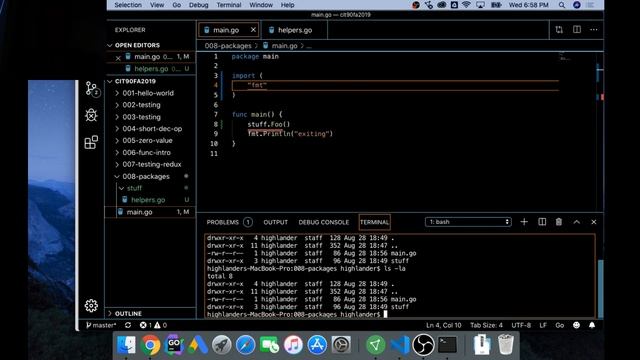
Task: Click the Wi-Fi icon in menu bar
Action: (467, 5)
